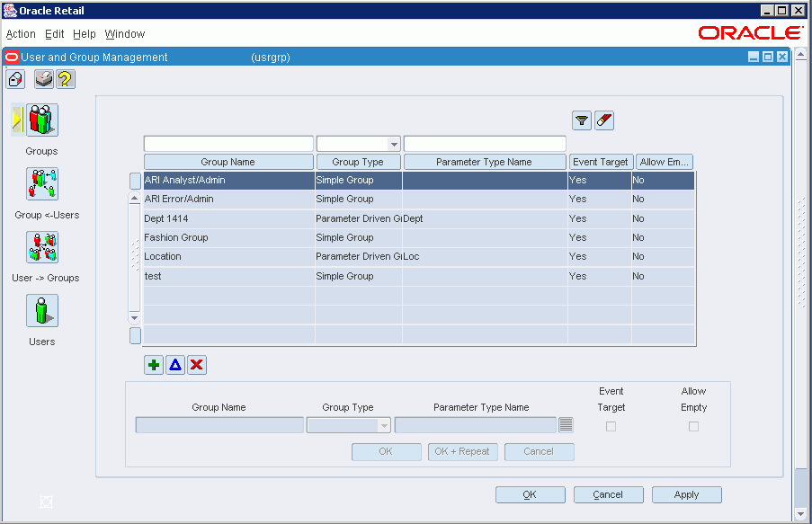
Task: Clear filter with eraser icon
Action: tap(604, 120)
